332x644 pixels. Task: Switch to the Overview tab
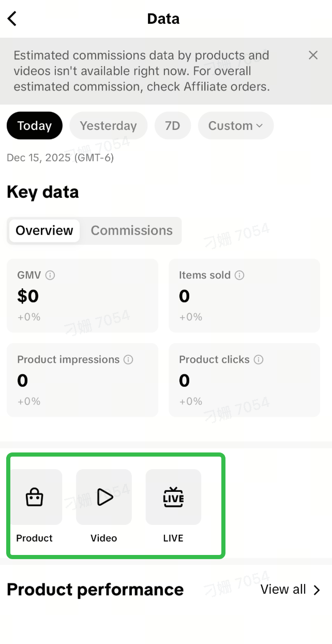[44, 231]
